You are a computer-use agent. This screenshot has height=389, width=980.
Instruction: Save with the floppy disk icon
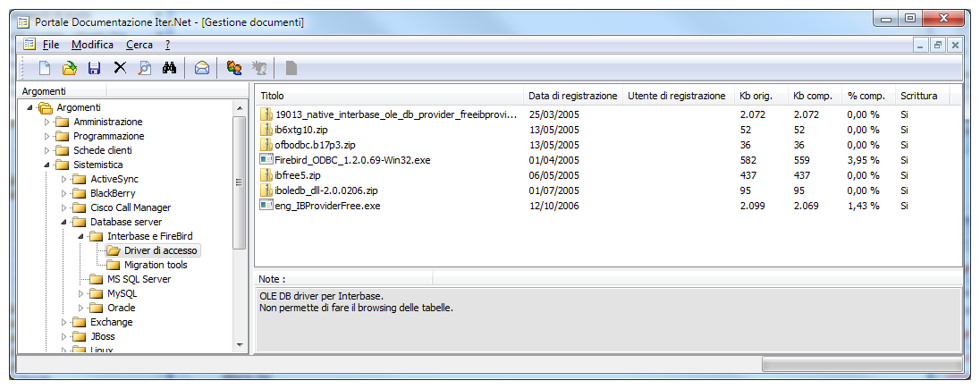pyautogui.click(x=95, y=68)
